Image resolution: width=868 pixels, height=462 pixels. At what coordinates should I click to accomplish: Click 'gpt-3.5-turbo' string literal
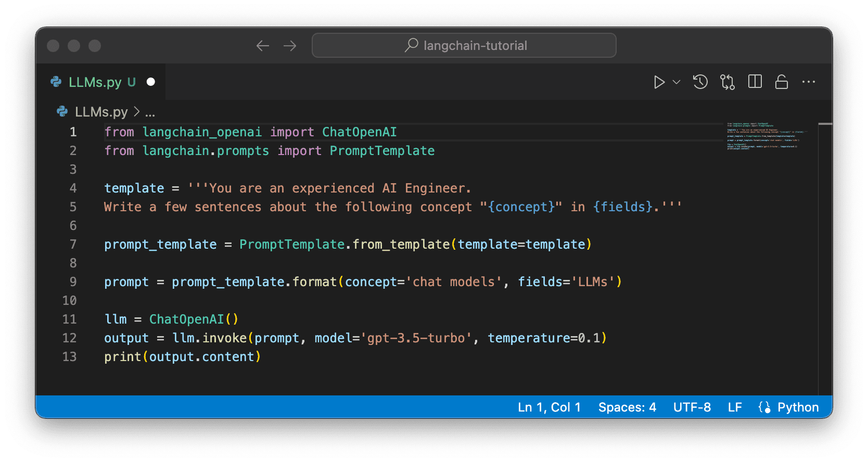[416, 338]
